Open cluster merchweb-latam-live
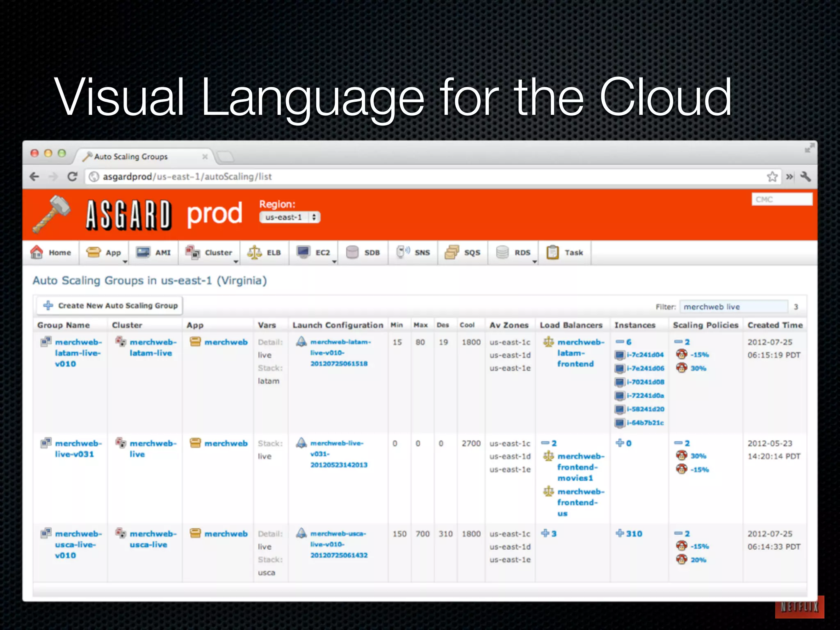 click(153, 347)
